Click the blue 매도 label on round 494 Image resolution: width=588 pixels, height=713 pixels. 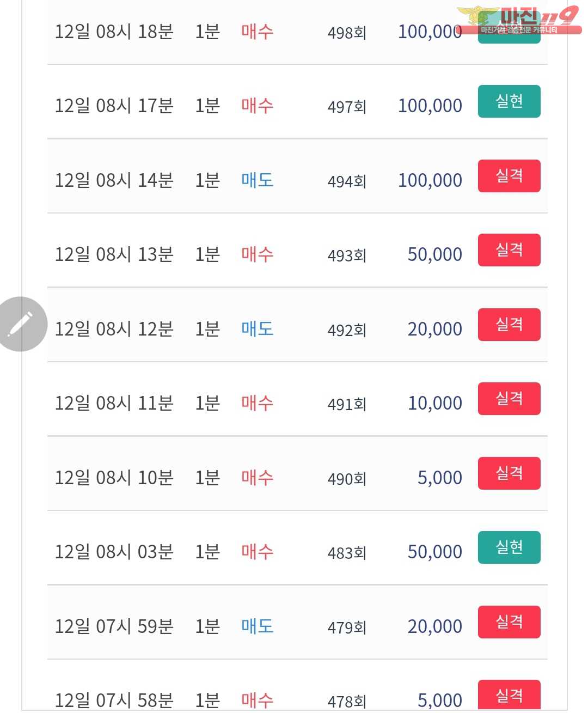(x=257, y=180)
